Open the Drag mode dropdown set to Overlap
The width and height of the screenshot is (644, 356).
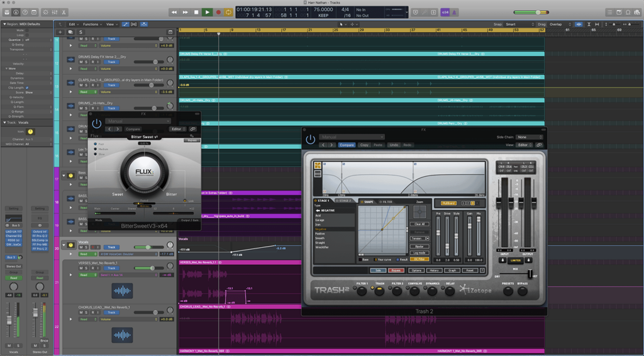(x=561, y=25)
